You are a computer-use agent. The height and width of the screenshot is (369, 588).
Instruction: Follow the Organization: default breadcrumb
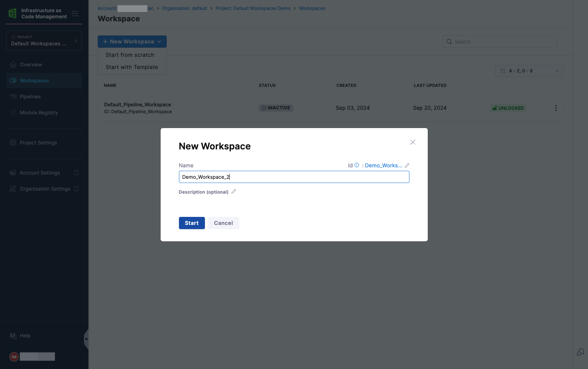point(184,8)
